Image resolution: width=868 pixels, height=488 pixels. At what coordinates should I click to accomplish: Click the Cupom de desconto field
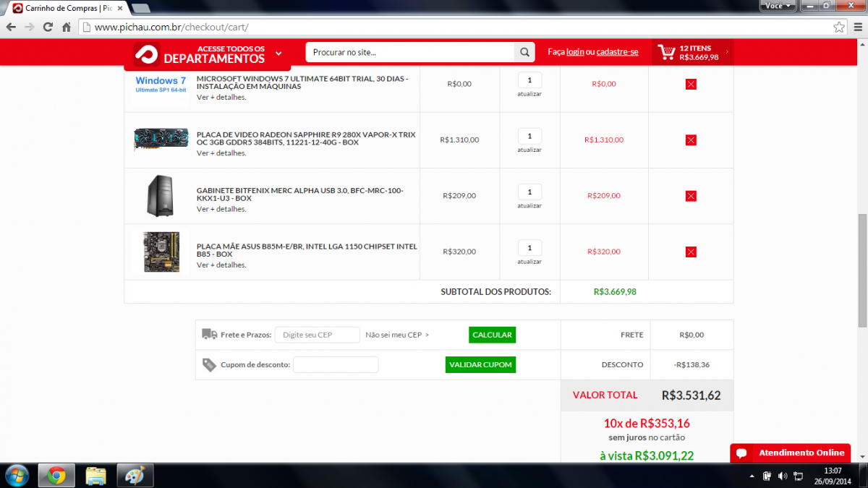tap(336, 364)
